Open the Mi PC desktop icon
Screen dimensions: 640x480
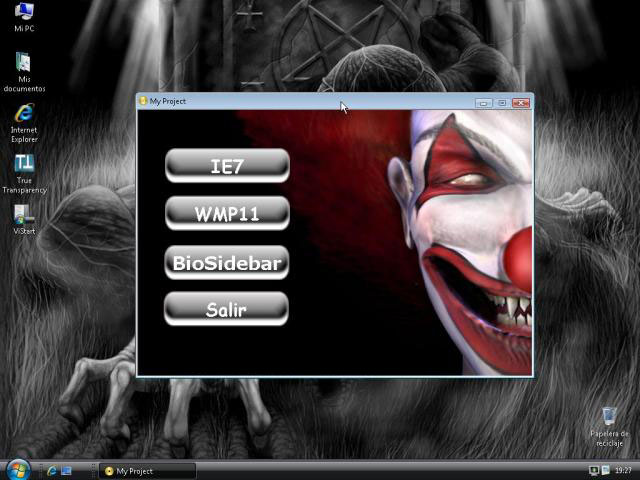[24, 17]
